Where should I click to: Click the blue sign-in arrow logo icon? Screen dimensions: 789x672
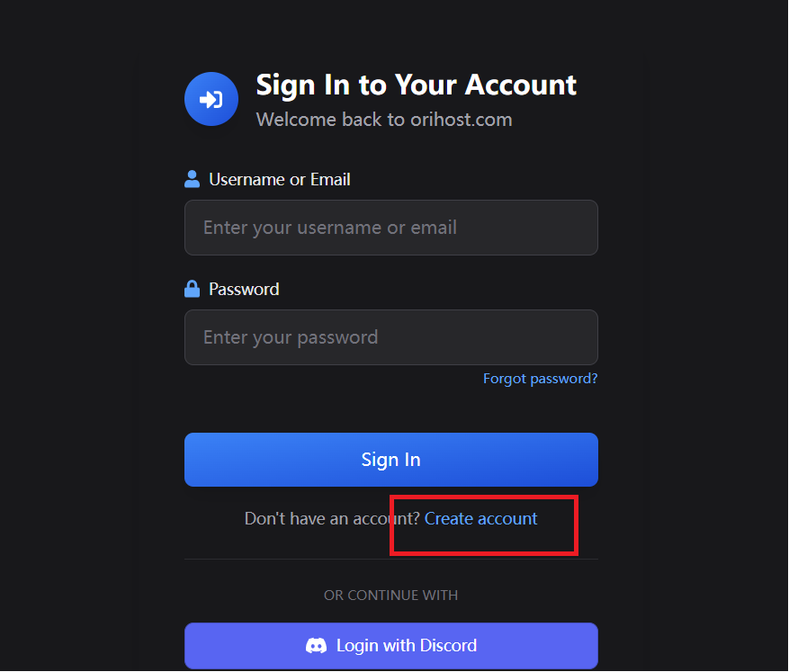211,99
